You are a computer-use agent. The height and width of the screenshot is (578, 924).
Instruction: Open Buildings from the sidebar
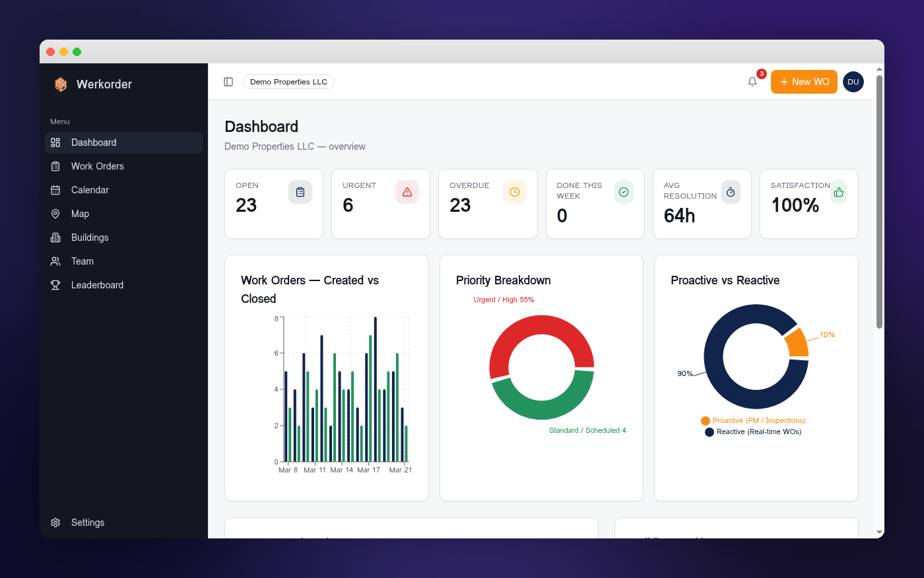click(x=123, y=238)
